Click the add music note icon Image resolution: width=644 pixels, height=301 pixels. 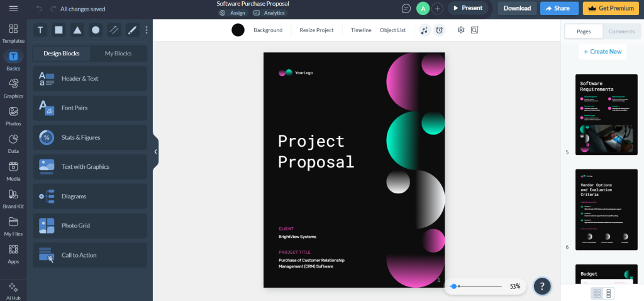[x=425, y=30]
